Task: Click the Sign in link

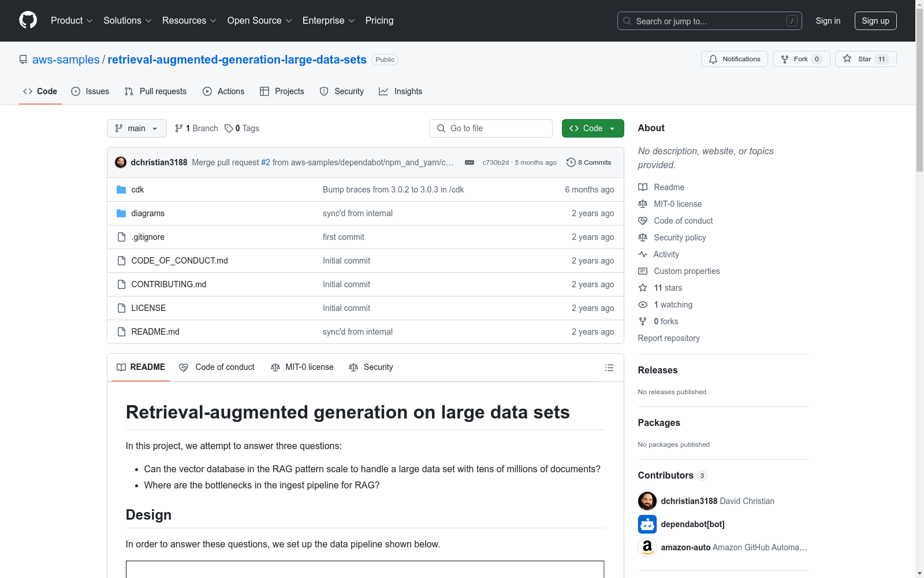Action: 828,21
